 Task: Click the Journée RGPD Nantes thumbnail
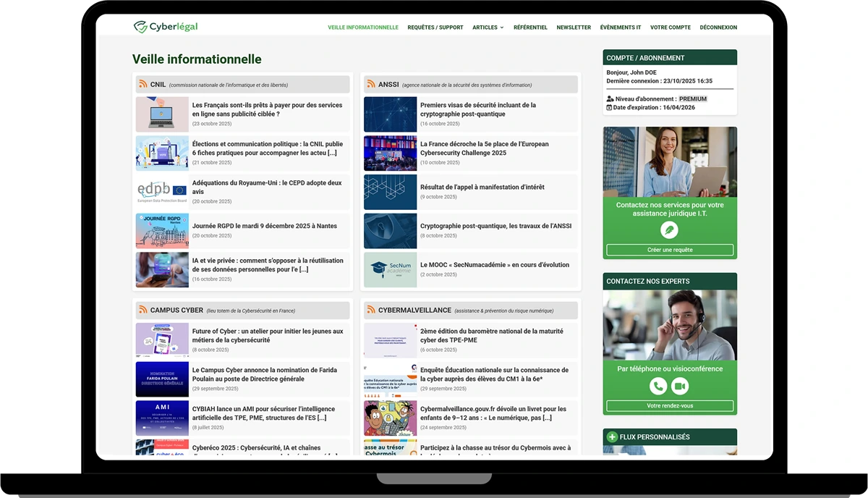162,231
